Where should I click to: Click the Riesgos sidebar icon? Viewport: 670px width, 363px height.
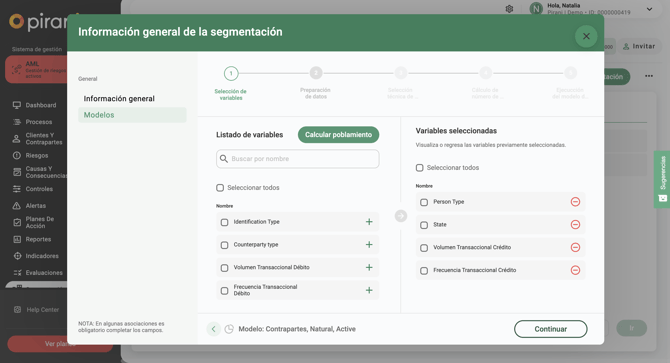coord(17,155)
